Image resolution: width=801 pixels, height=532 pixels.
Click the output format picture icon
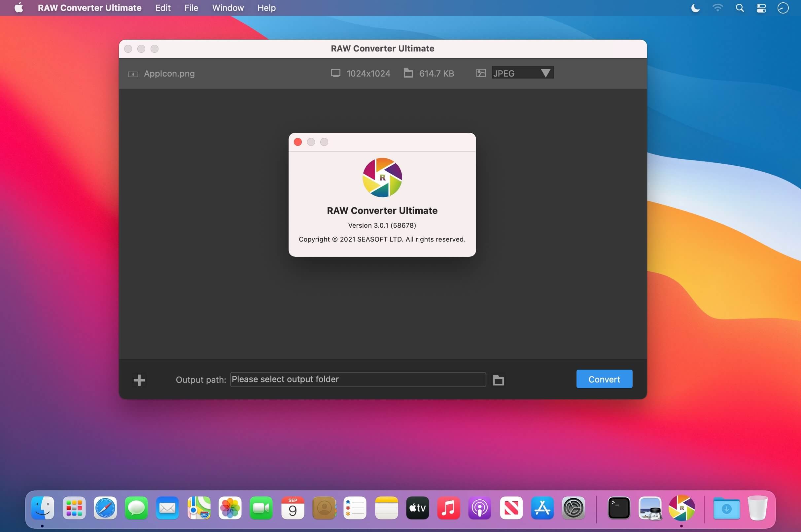(x=481, y=73)
